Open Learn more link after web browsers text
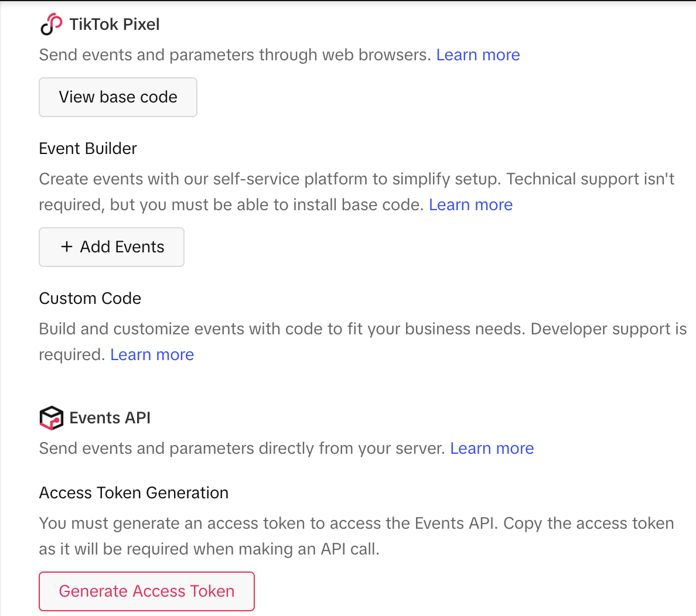 pos(478,54)
